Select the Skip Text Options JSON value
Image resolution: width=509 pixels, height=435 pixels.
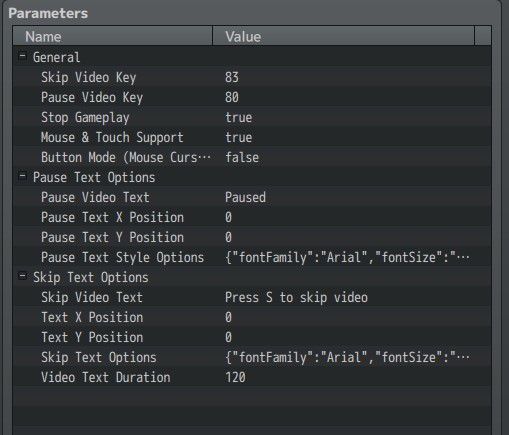coord(347,357)
